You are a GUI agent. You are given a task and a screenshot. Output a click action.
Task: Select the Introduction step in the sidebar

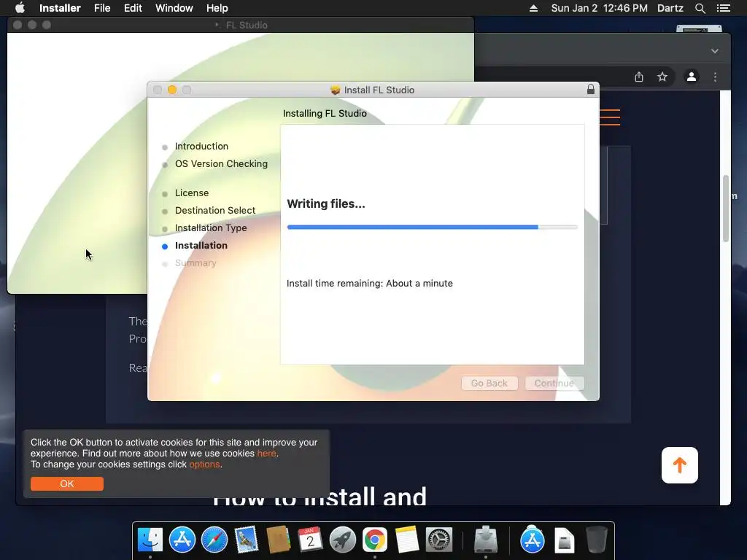(x=201, y=146)
